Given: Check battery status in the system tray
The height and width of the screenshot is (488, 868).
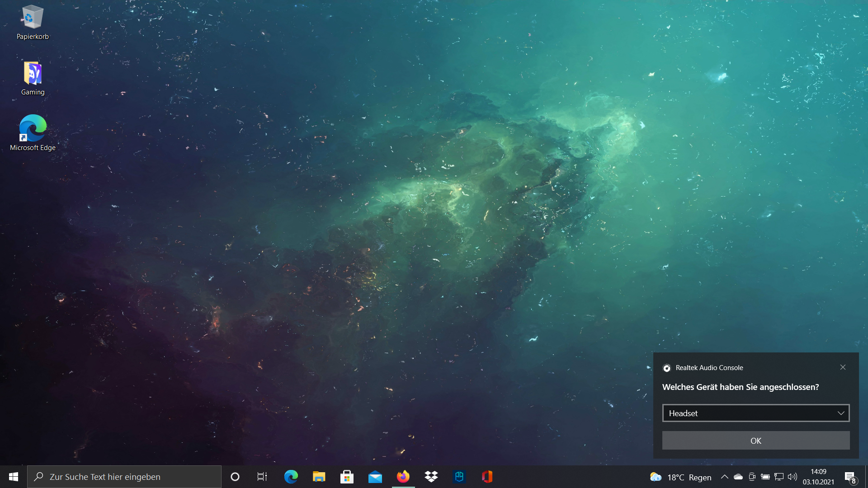Looking at the screenshot, I should point(765,477).
